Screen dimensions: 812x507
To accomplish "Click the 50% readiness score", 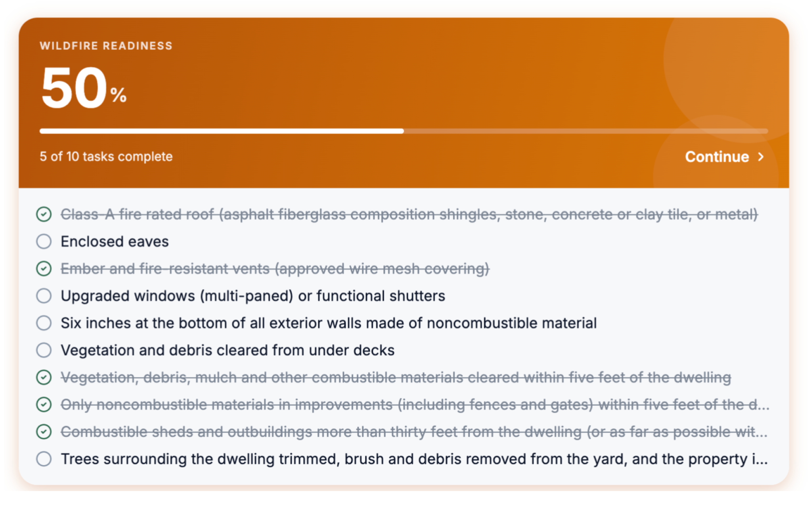I will 83,88.
